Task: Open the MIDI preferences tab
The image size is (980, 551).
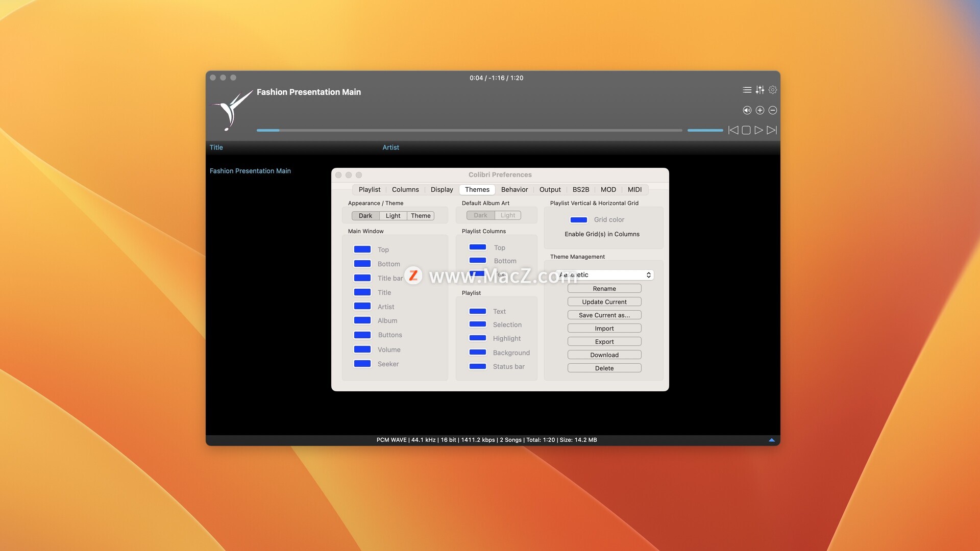Action: (634, 189)
